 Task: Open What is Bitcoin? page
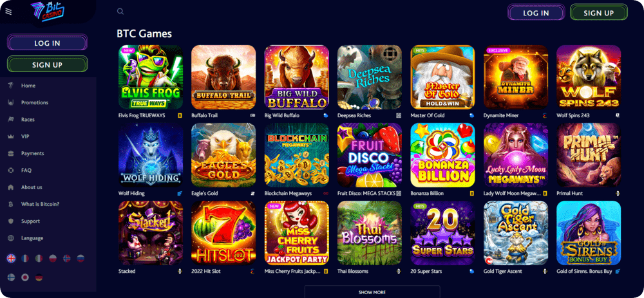[40, 204]
